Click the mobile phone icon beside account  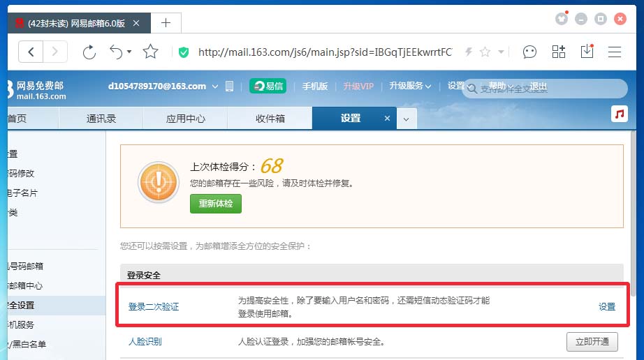click(x=230, y=86)
